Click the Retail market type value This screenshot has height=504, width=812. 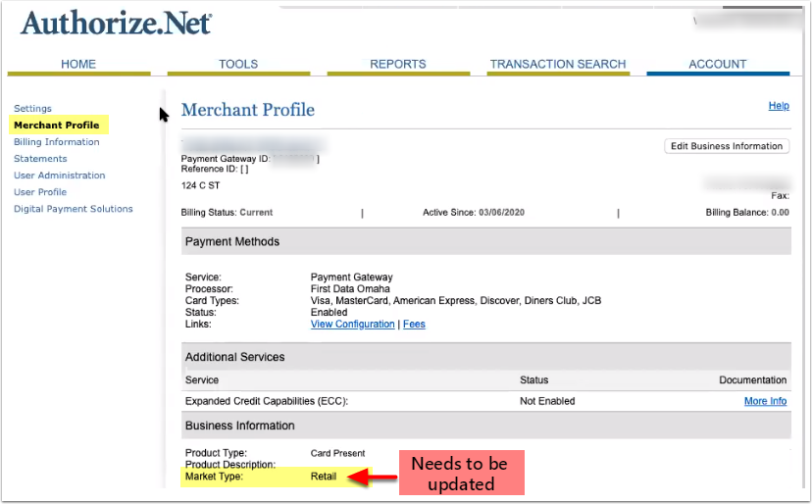324,478
